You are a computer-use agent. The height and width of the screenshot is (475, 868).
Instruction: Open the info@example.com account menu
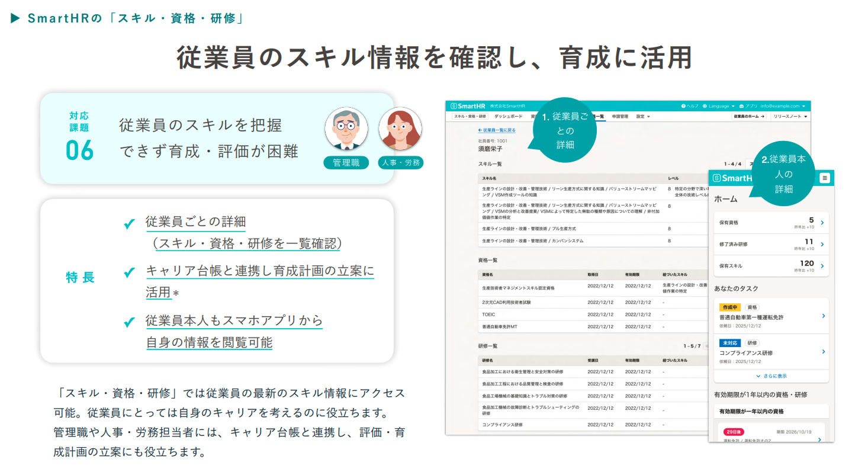[784, 106]
